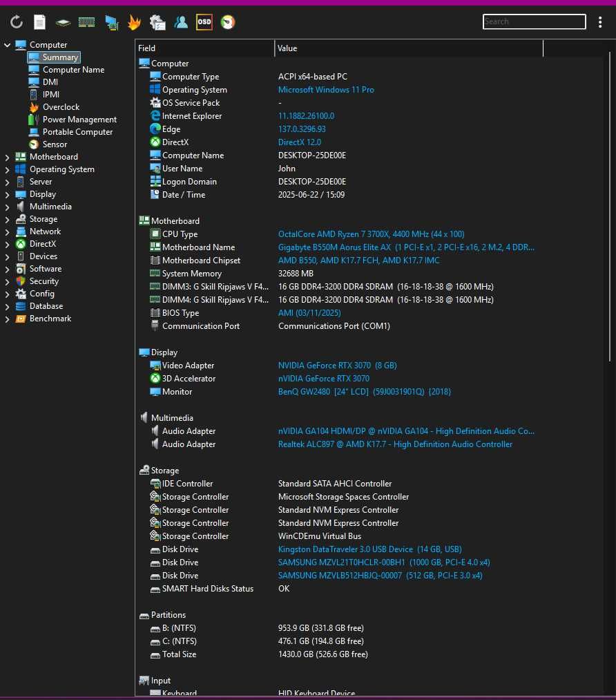Open the OctalCore AMD Ryzen 7 3700X link

pyautogui.click(x=371, y=234)
